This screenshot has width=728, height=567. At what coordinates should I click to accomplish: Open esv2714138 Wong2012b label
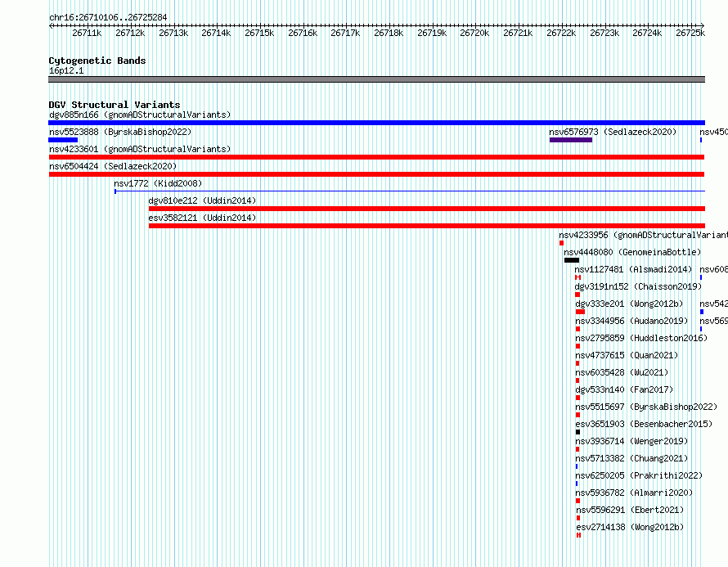tap(630, 527)
